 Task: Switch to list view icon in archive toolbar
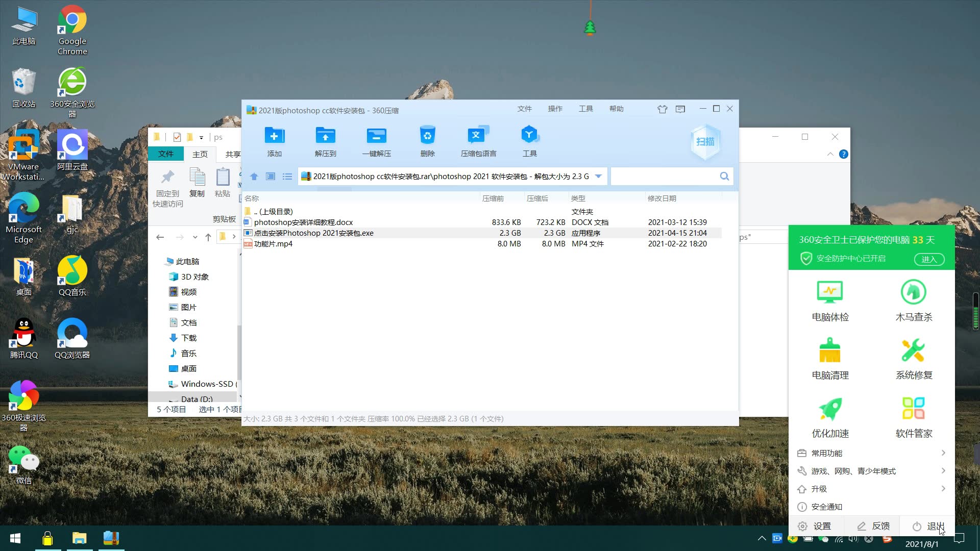pyautogui.click(x=287, y=177)
